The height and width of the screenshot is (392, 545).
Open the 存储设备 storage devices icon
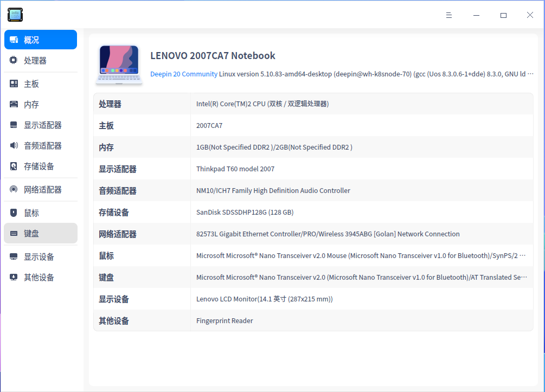pos(14,166)
